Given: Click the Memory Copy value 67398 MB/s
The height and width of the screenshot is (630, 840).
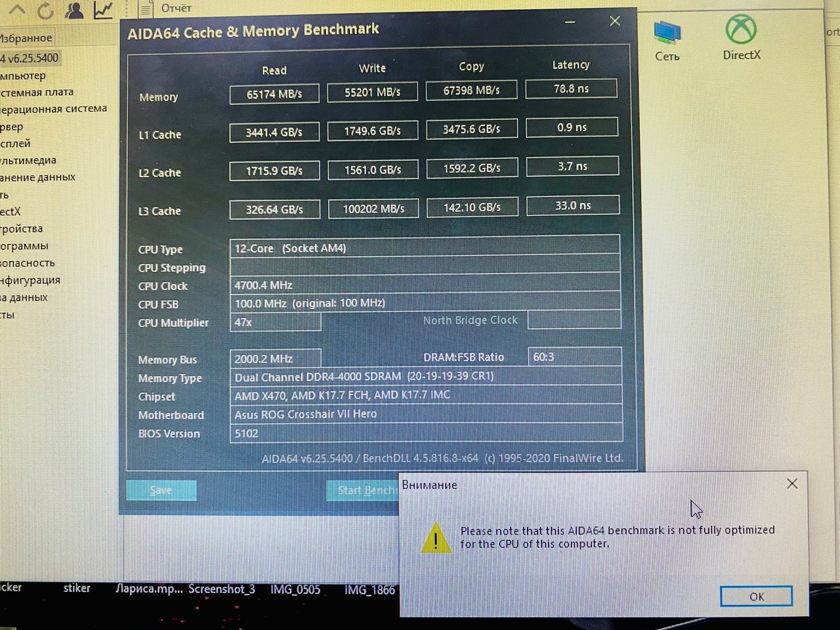Looking at the screenshot, I should point(471,90).
